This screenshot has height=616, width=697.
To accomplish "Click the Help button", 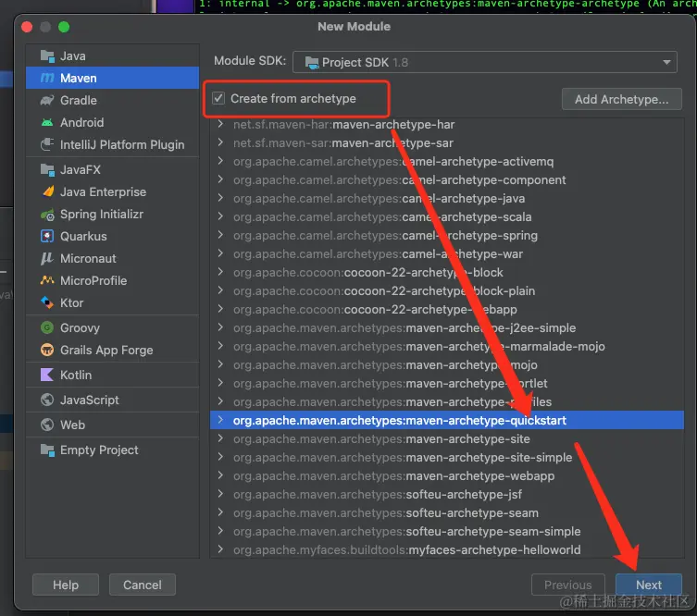I will [x=66, y=585].
